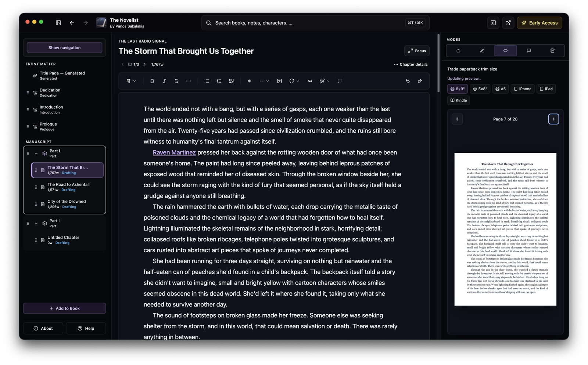Insert an image into the chapter

point(280,81)
